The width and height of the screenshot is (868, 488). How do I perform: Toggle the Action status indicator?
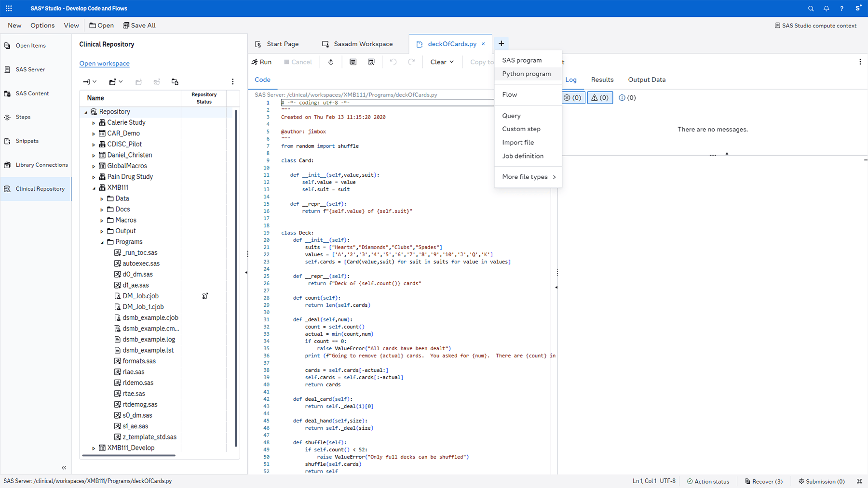tap(708, 481)
